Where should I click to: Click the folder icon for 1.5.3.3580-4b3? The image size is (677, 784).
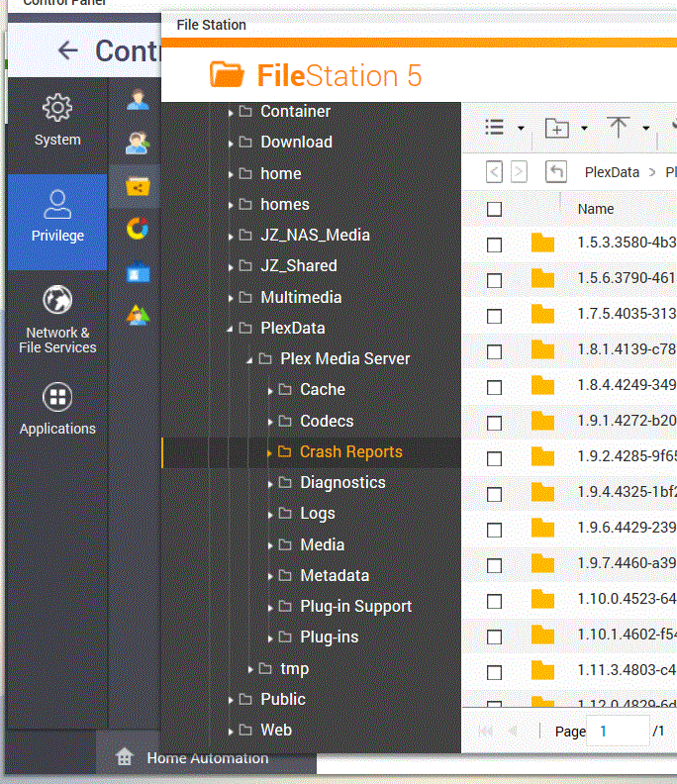click(x=542, y=243)
